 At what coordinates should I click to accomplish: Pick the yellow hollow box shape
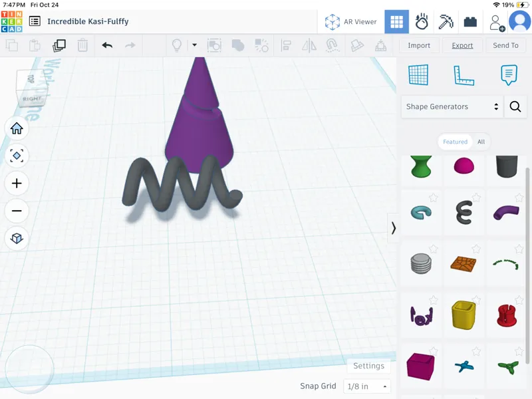464,315
